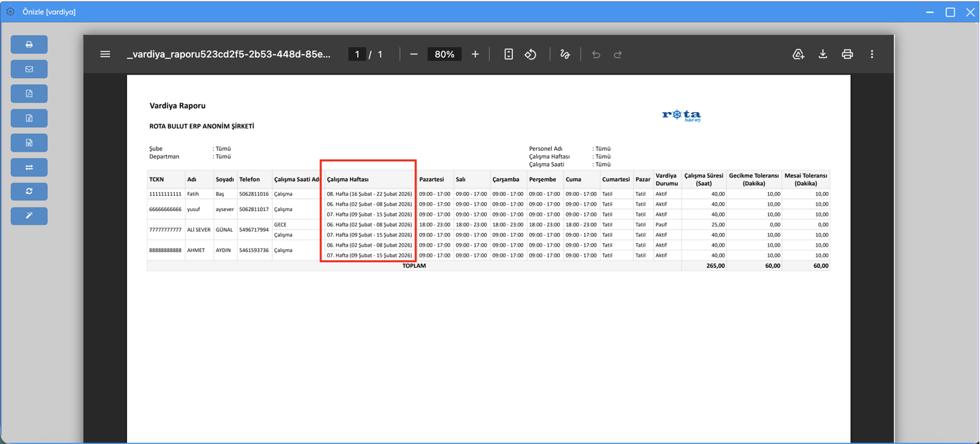Click the page number input field
This screenshot has width=980, height=444.
(356, 54)
